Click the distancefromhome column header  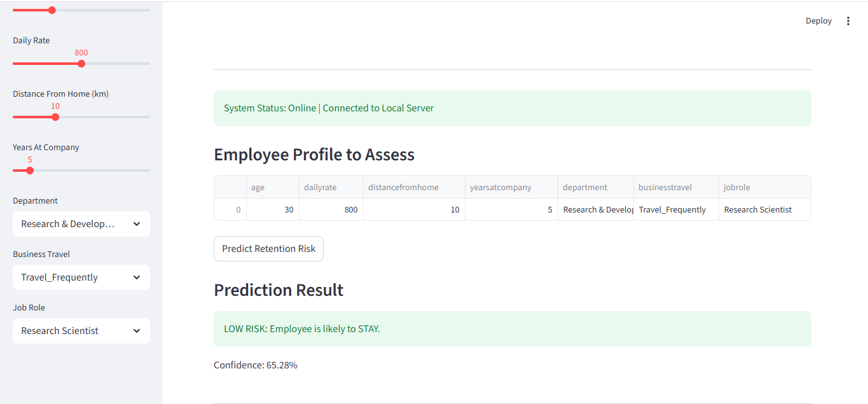tap(414, 187)
